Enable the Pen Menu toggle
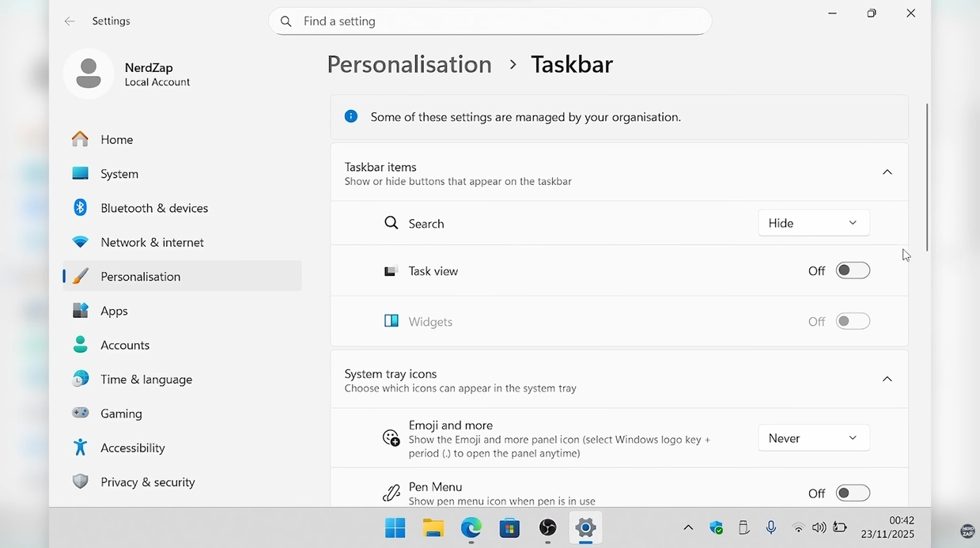The width and height of the screenshot is (980, 548). point(853,493)
